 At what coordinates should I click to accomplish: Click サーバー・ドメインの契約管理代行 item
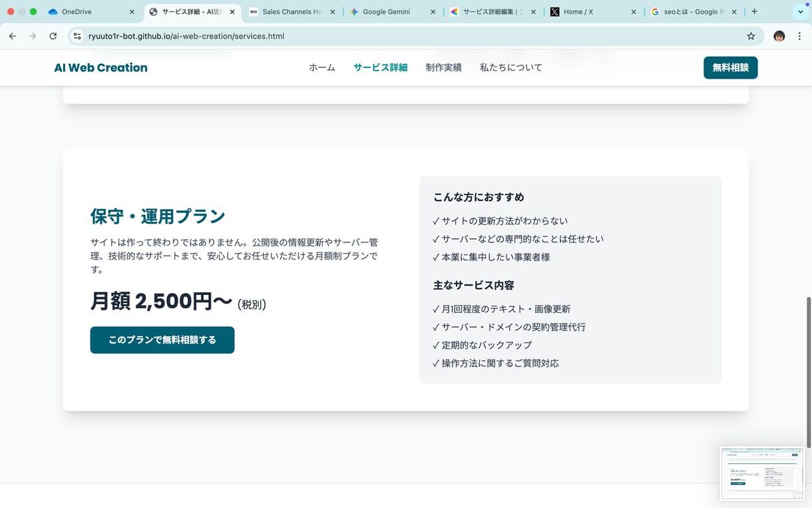tap(509, 327)
